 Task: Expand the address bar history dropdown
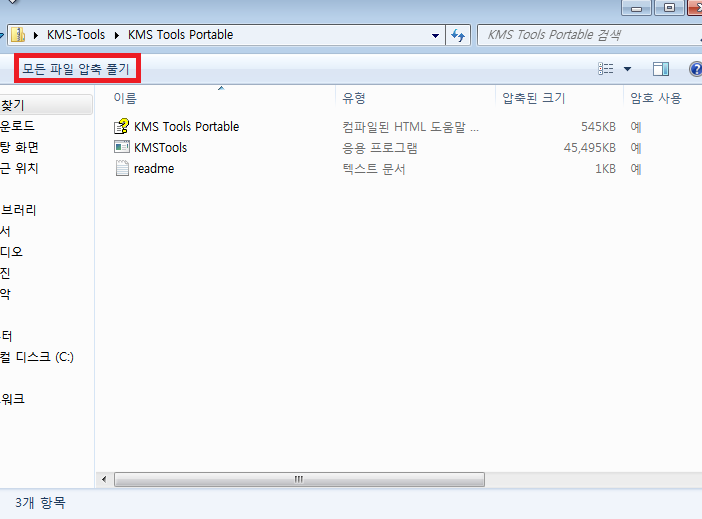435,35
